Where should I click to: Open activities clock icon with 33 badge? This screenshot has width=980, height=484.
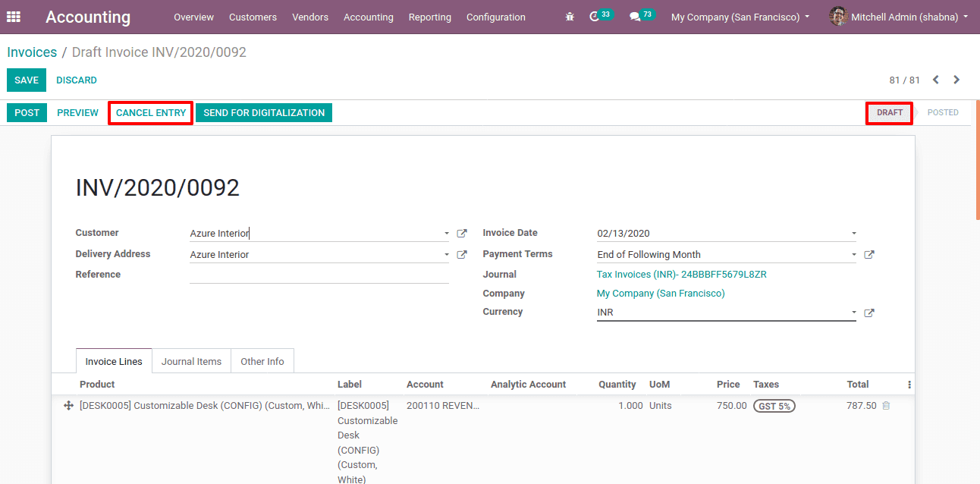[x=601, y=16]
